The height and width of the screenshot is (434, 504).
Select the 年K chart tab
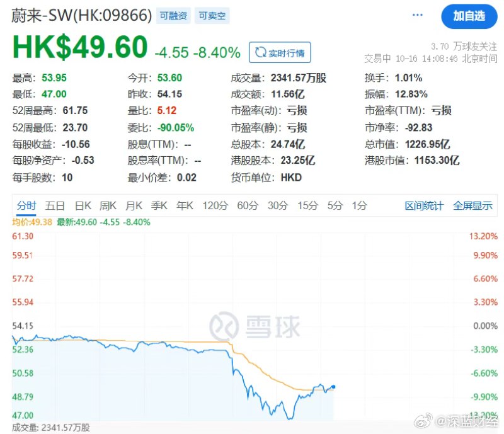pyautogui.click(x=185, y=205)
